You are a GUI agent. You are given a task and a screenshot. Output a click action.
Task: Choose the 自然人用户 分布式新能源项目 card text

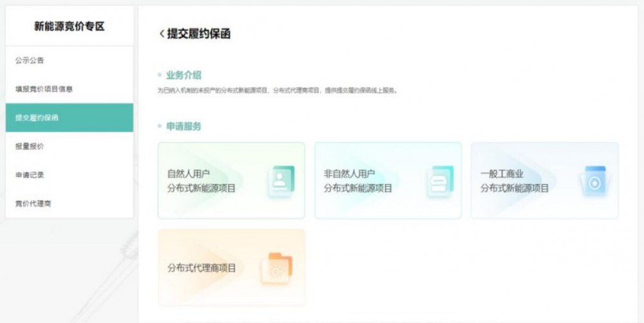tap(202, 181)
